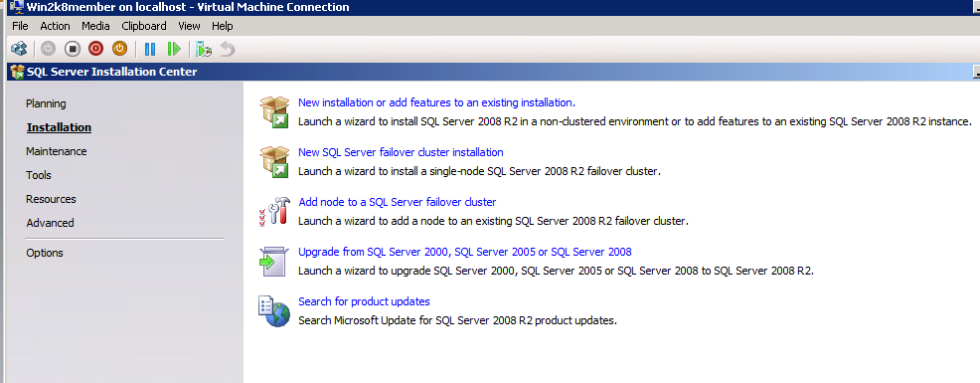Click the SQL Server Installation Center title icon
Screen dimensions: 980x383
(18, 72)
